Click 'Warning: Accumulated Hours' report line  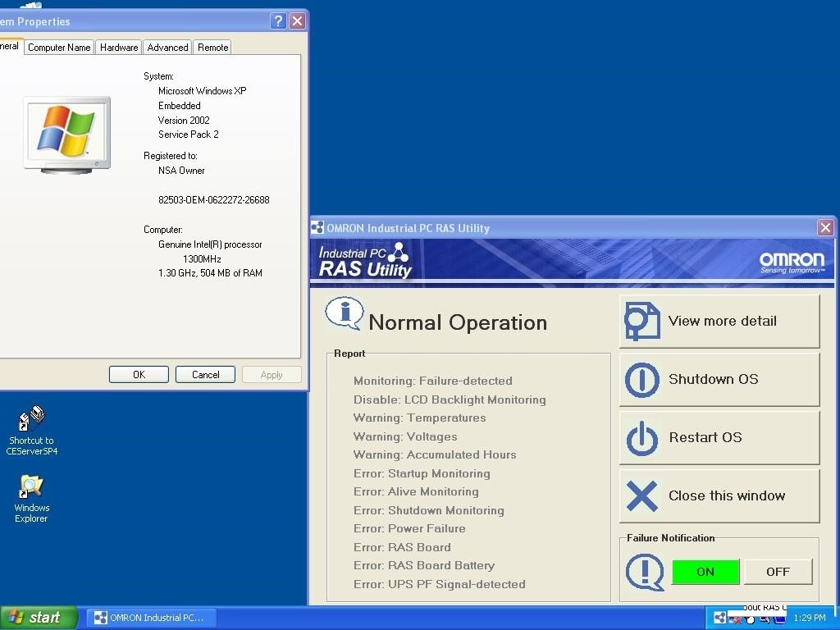coord(435,454)
